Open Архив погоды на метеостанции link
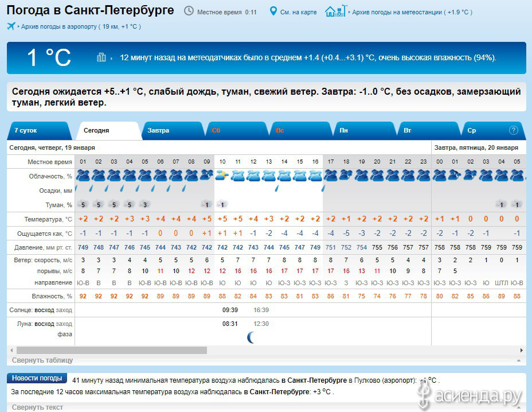The image size is (532, 412). [412, 12]
